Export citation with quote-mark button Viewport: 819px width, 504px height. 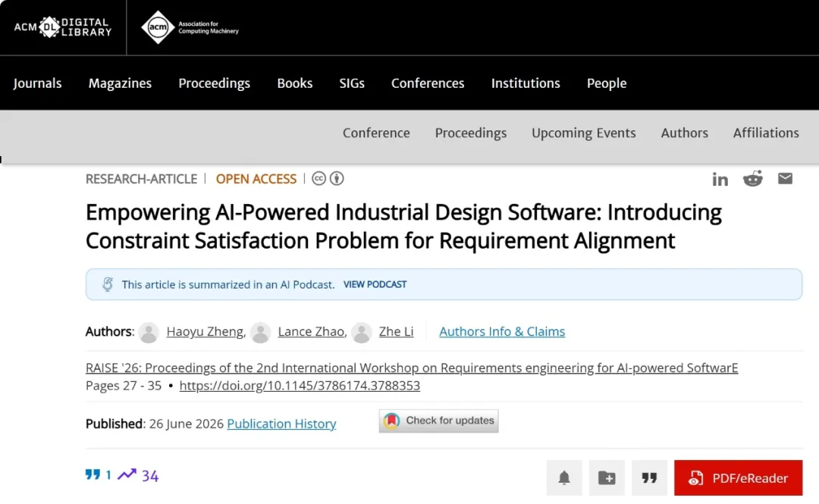(649, 478)
